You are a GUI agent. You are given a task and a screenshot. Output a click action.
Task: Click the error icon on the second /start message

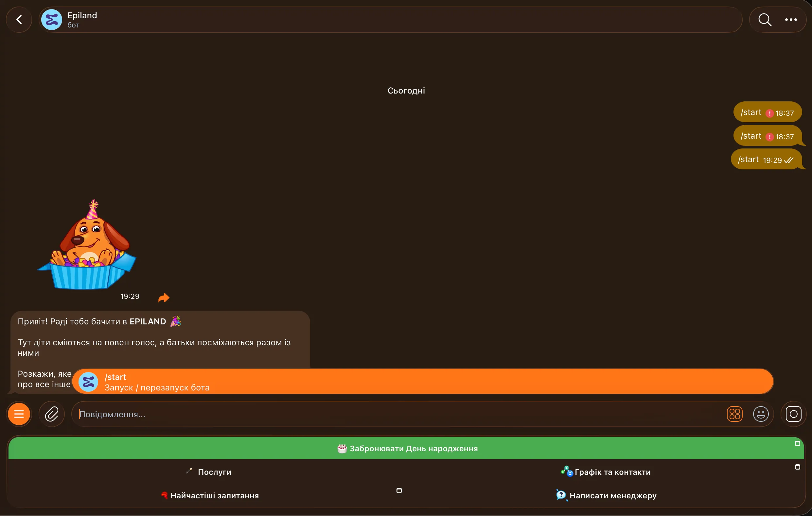[769, 137]
